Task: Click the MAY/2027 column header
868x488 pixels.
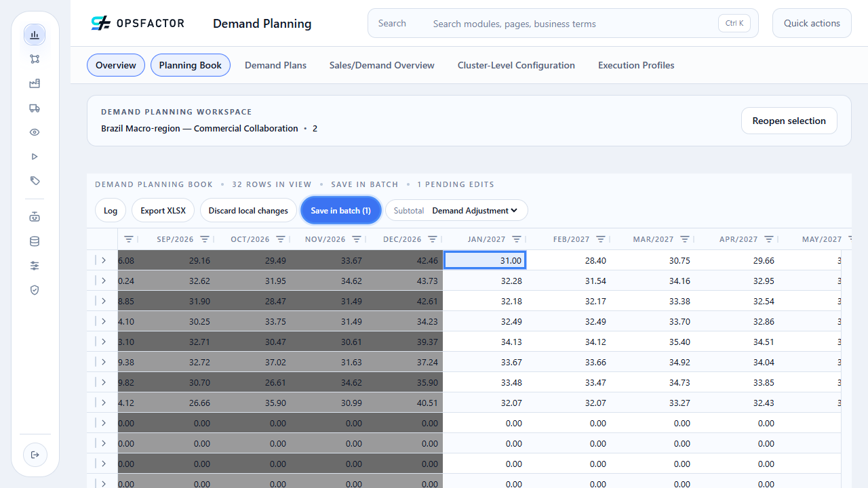Action: click(x=822, y=239)
